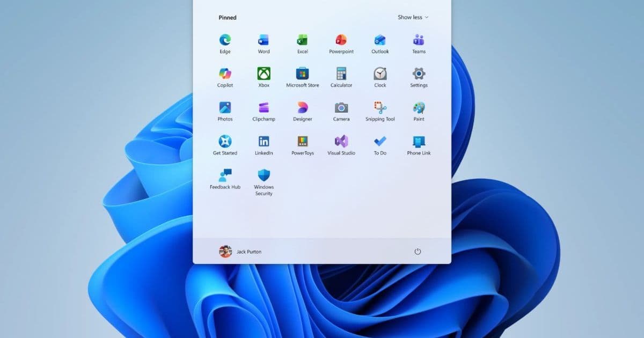Image resolution: width=644 pixels, height=338 pixels.
Task: Launch Visual Studio from pinned apps
Action: click(x=341, y=141)
